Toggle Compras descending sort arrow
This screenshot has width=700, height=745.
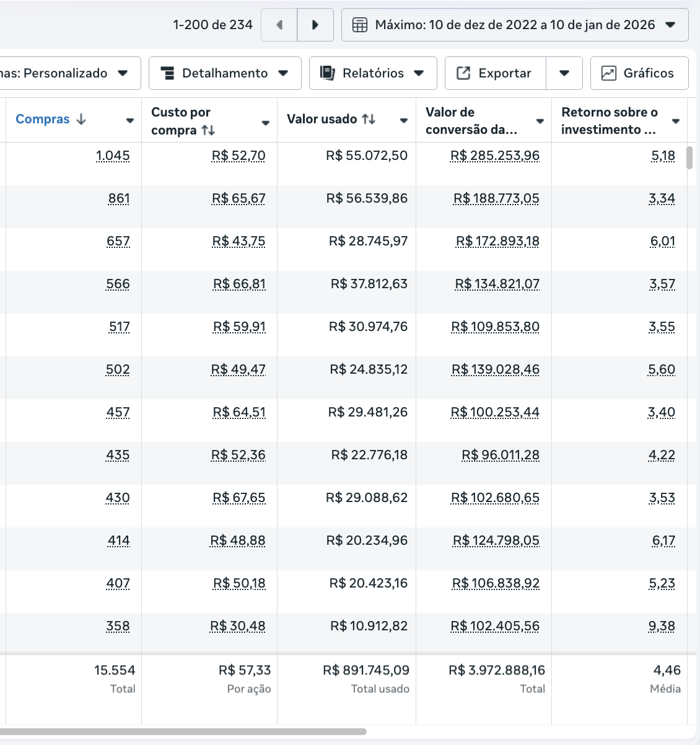pos(81,119)
